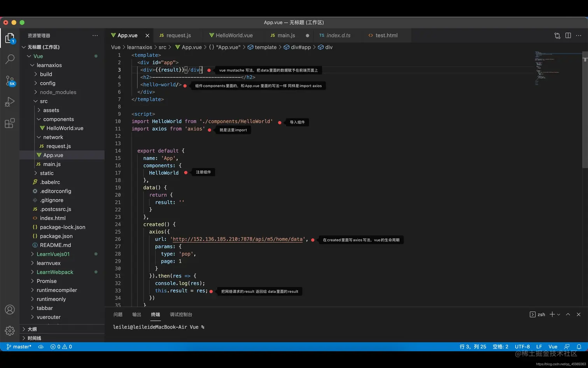Click the master* git branch indicator
Image resolution: width=588 pixels, height=368 pixels.
(x=19, y=347)
